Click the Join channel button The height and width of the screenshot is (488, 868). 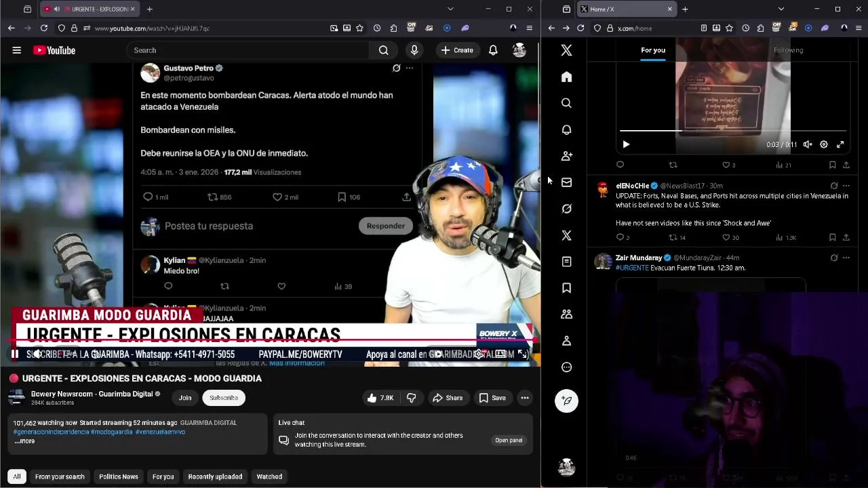coord(185,398)
